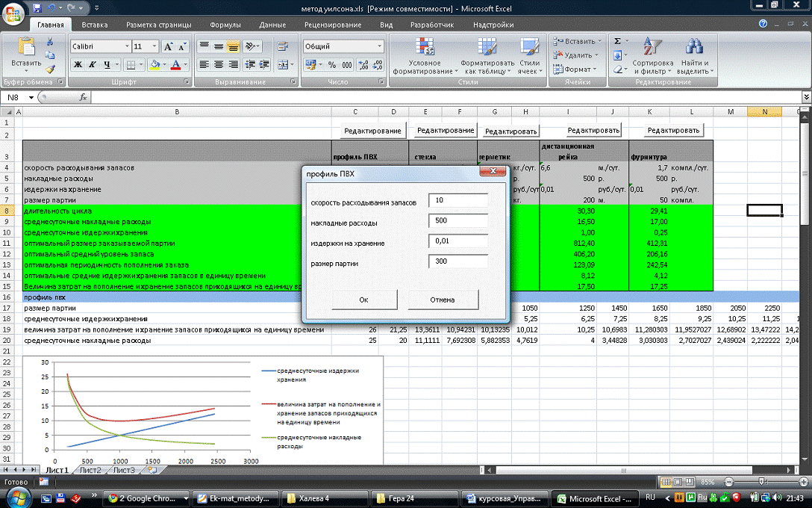Click the zoom slider in status bar
The height and width of the screenshot is (508, 812).
[760, 482]
